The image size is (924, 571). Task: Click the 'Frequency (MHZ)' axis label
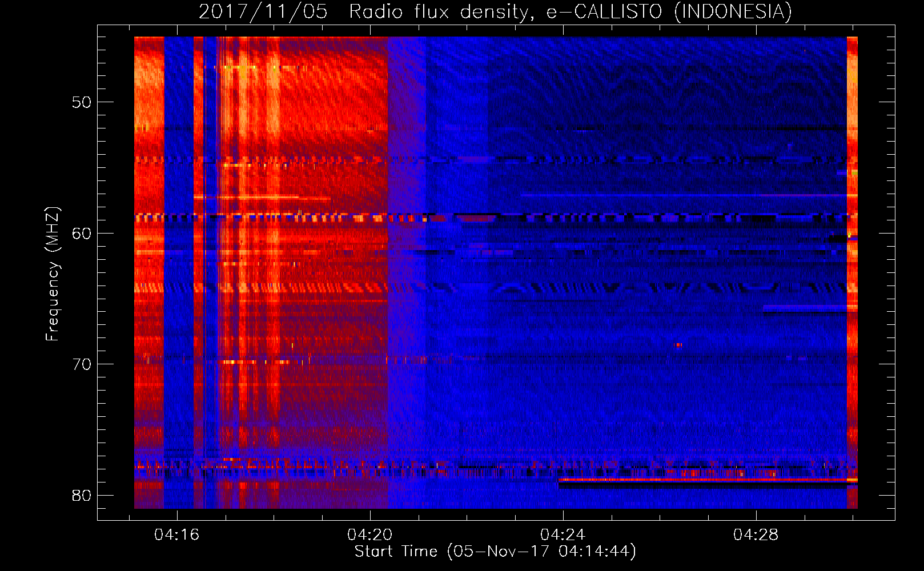pos(52,274)
